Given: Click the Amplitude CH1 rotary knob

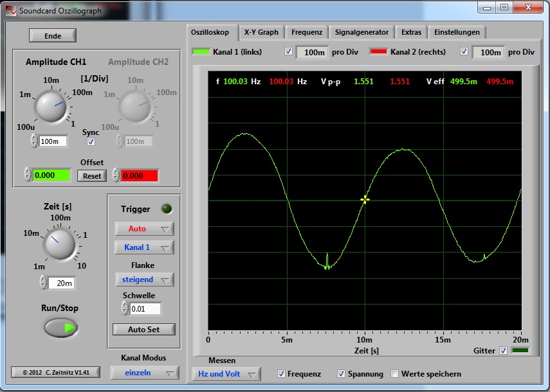Looking at the screenshot, I should (51, 107).
